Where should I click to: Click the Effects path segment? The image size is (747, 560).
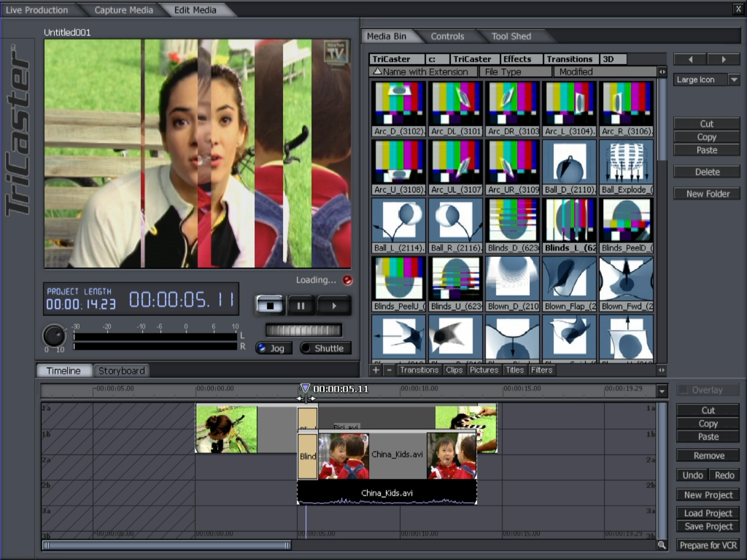point(521,59)
